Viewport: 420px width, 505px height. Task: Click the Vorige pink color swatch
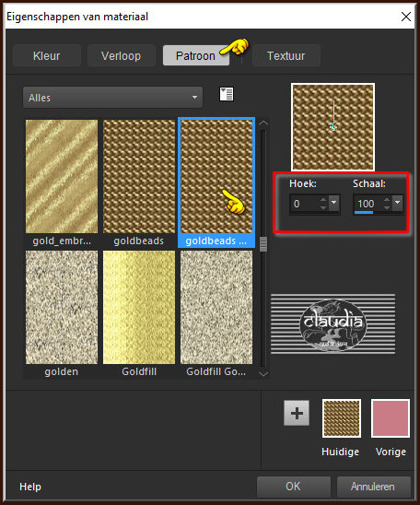click(x=391, y=418)
